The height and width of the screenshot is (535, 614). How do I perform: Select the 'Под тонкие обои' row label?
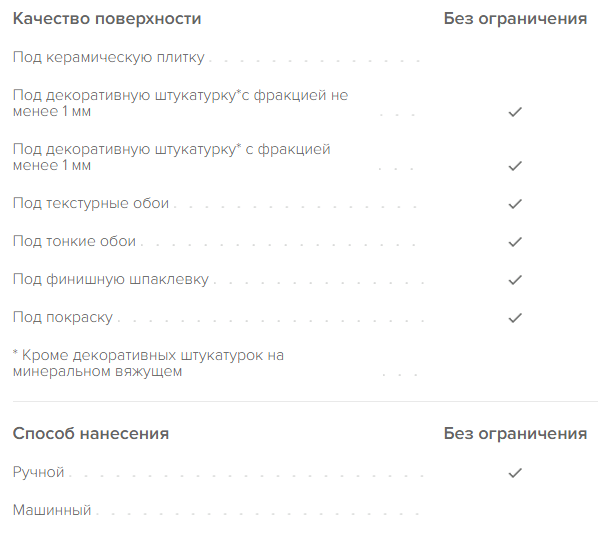point(74,242)
